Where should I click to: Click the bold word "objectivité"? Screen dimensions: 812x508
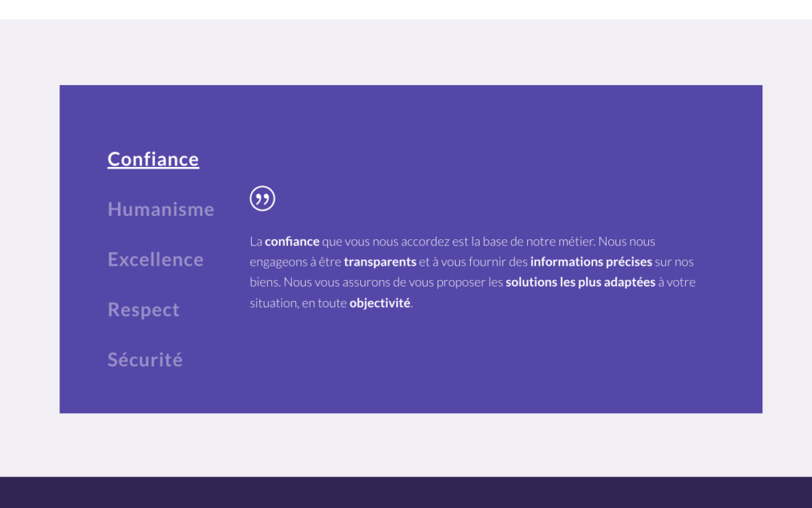(380, 303)
